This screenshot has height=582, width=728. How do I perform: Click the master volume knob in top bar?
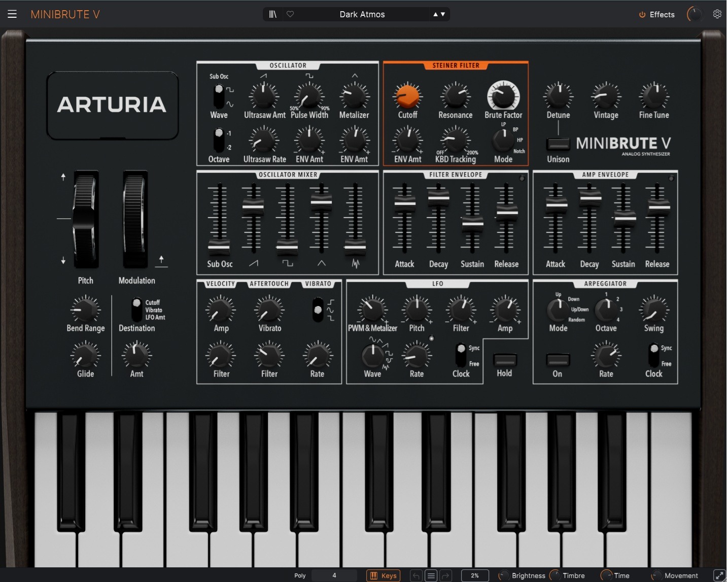click(x=694, y=14)
